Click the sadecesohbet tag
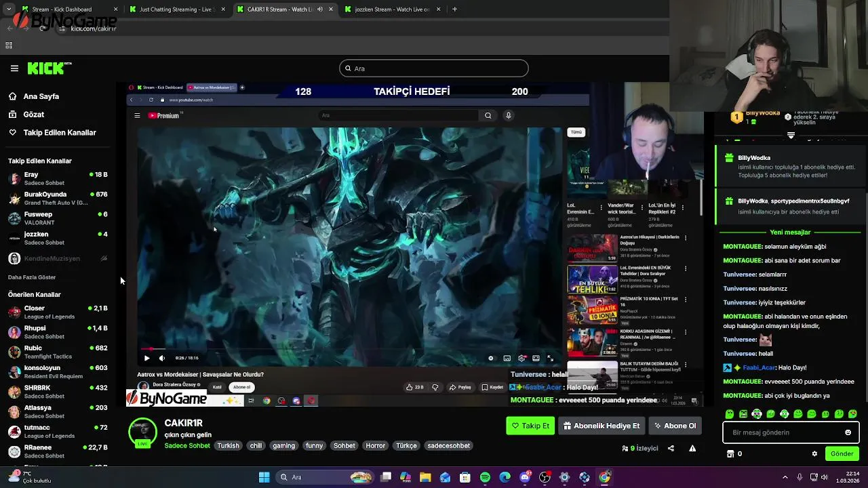This screenshot has width=868, height=488. click(449, 446)
